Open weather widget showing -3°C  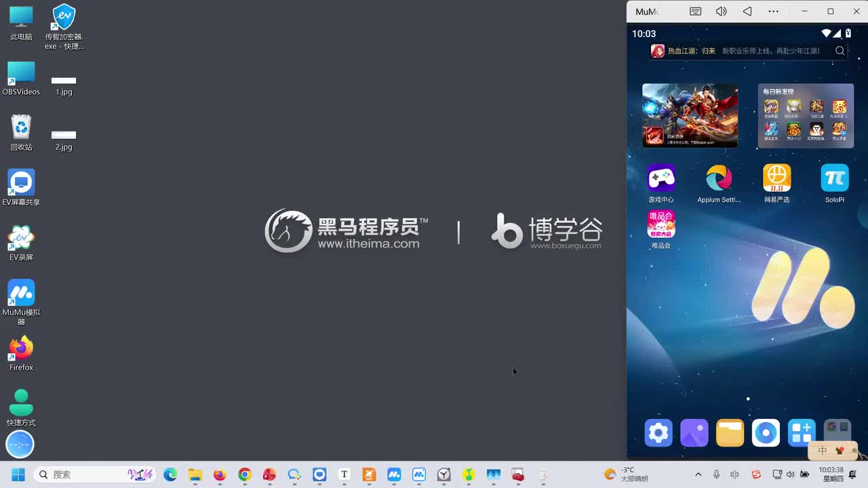[626, 474]
